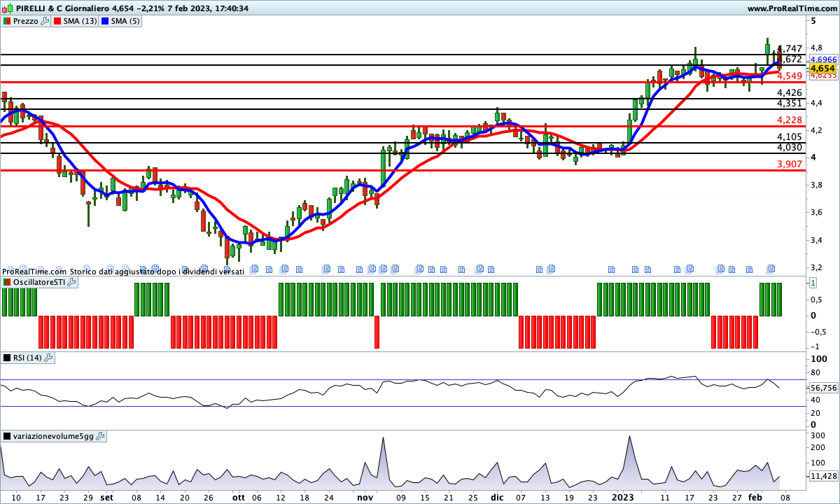Click the 'Storico dati aggiustato dopo i dividendi versati' note

click(x=157, y=271)
